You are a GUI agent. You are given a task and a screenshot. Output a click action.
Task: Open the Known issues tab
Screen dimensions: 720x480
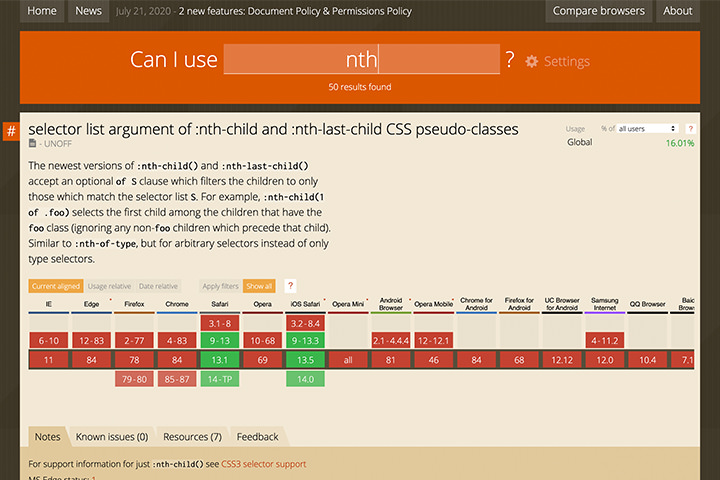(x=112, y=437)
